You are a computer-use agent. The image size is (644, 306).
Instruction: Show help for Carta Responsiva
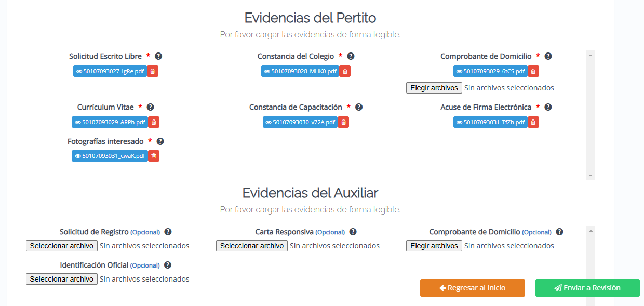pos(353,232)
